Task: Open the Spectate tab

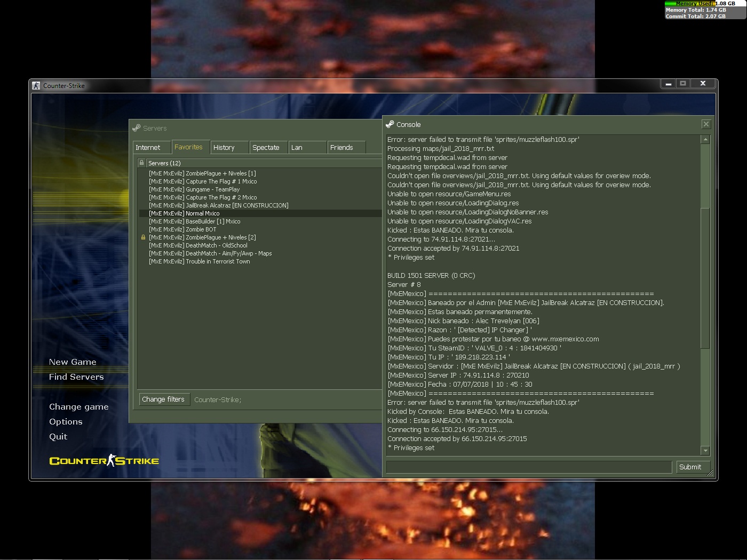Action: coord(269,147)
